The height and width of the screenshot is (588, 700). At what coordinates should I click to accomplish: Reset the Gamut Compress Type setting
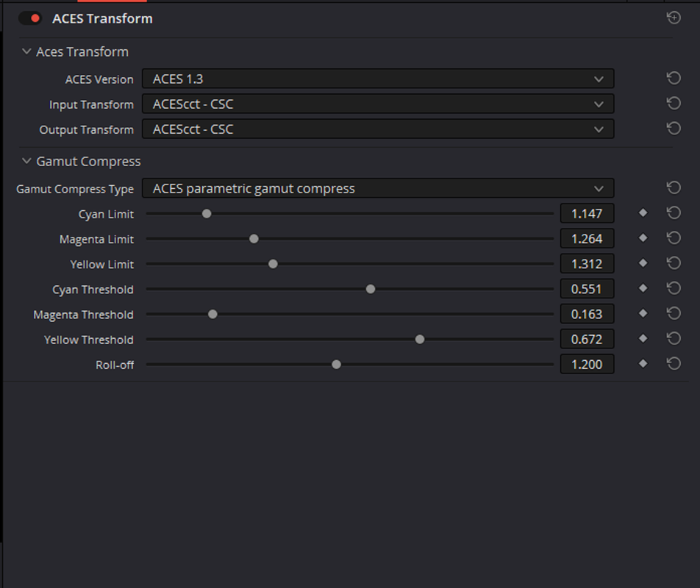(674, 188)
